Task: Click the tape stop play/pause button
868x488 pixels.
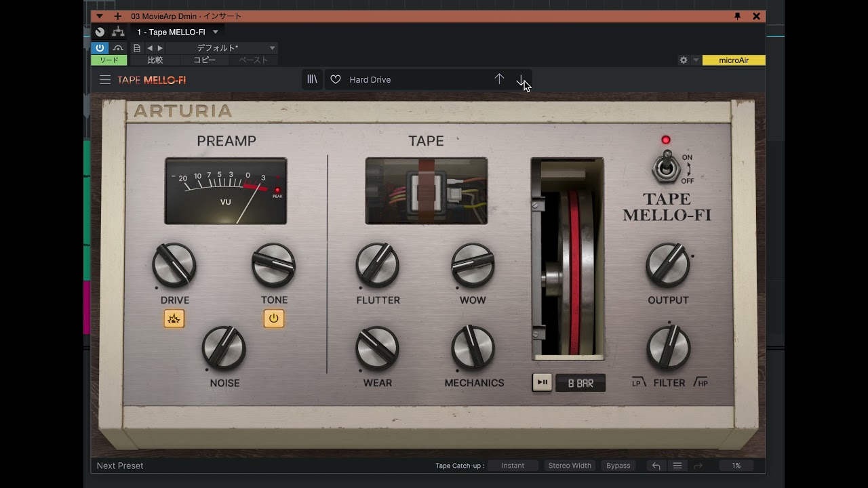Action: [x=542, y=382]
